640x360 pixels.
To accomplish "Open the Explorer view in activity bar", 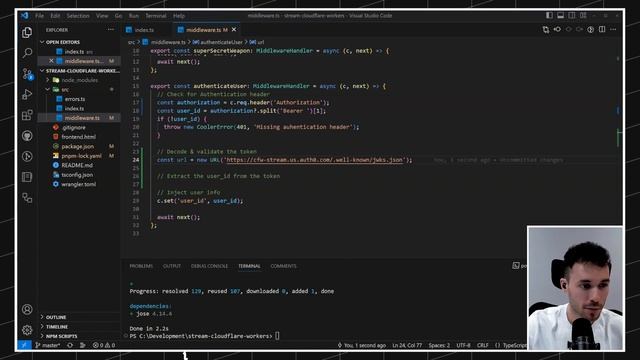I will [x=27, y=32].
